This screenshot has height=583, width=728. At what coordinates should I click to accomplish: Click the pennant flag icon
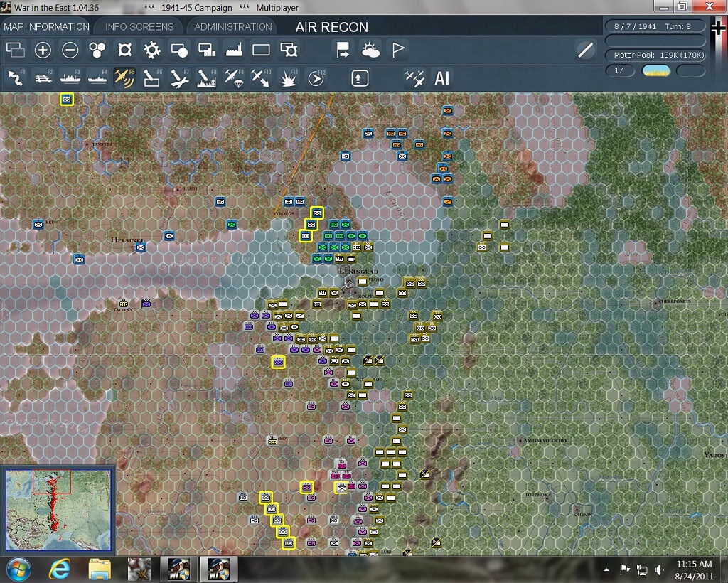[398, 50]
